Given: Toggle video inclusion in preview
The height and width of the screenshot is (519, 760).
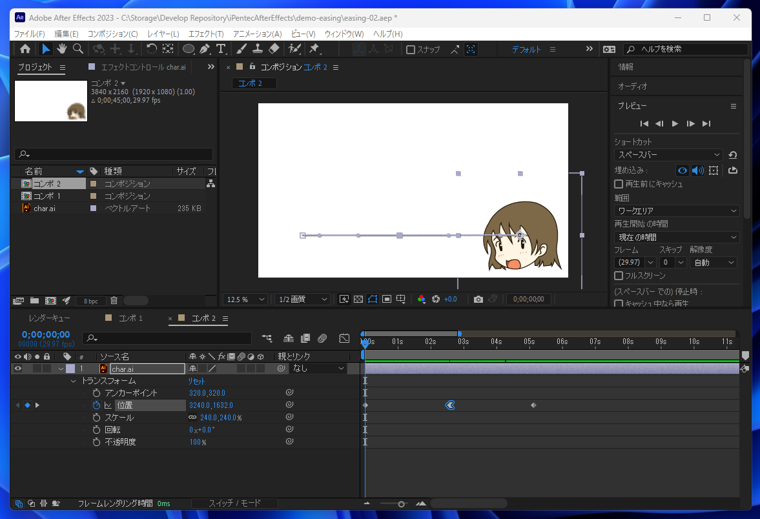Looking at the screenshot, I should 682,171.
